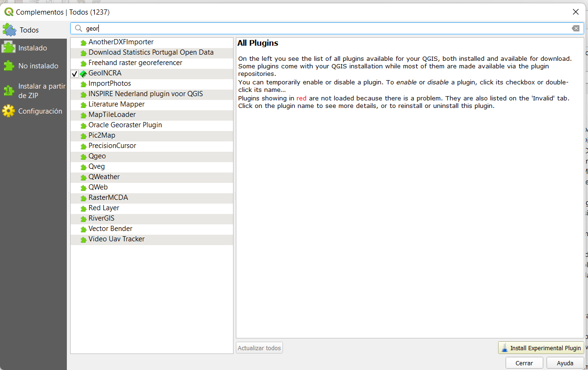The width and height of the screenshot is (588, 370).
Task: Switch to the Instalado tab
Action: pos(32,48)
